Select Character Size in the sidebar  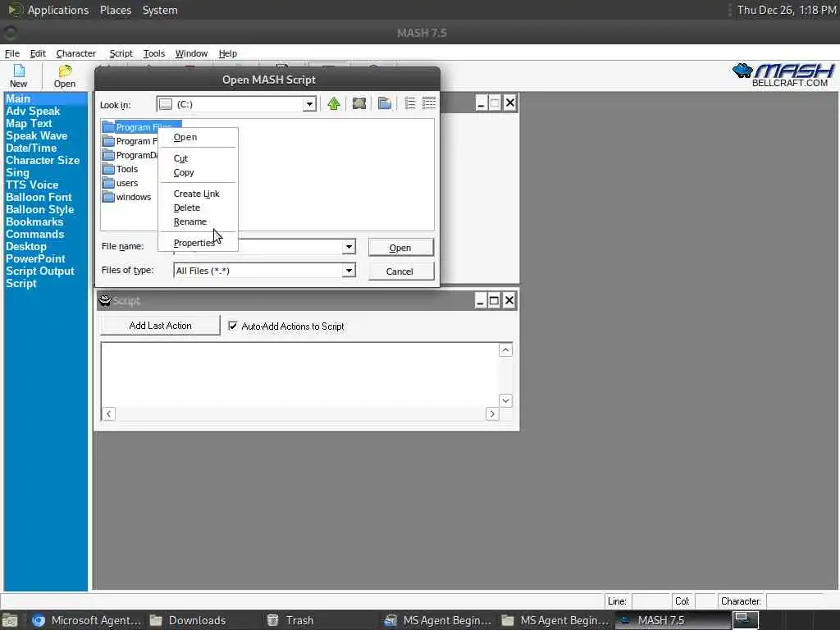tap(43, 160)
